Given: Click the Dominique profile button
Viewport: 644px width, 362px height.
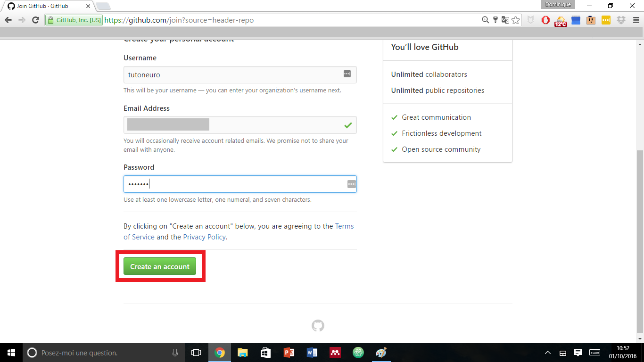Looking at the screenshot, I should coord(558,5).
